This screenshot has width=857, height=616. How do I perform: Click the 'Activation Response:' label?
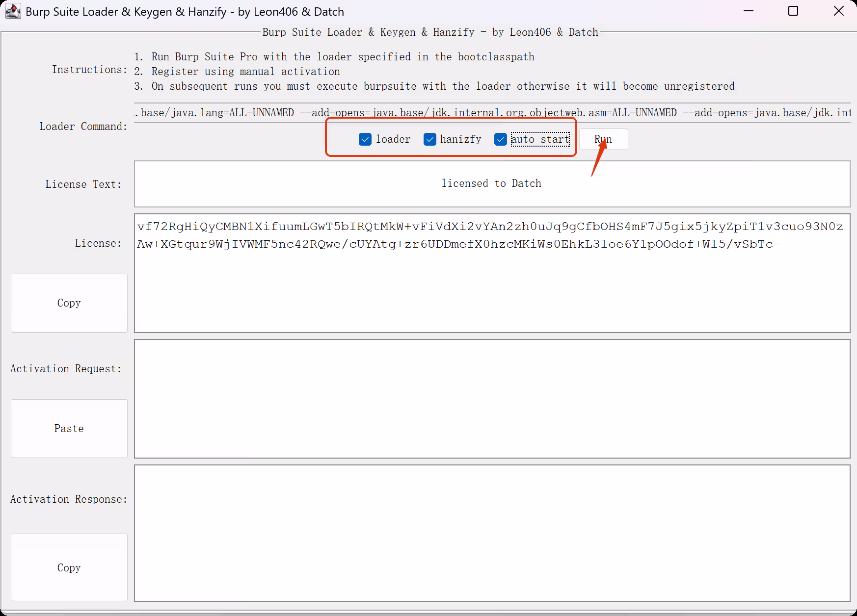pyautogui.click(x=69, y=499)
